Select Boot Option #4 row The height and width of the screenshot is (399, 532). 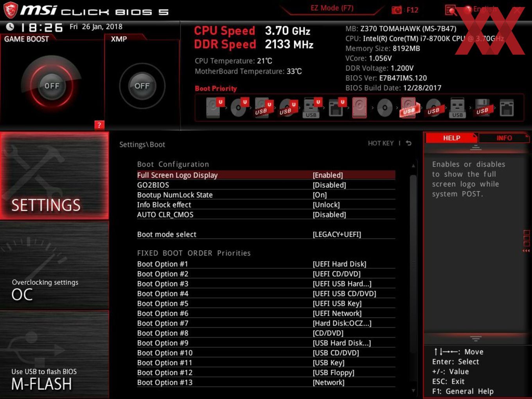click(x=266, y=293)
